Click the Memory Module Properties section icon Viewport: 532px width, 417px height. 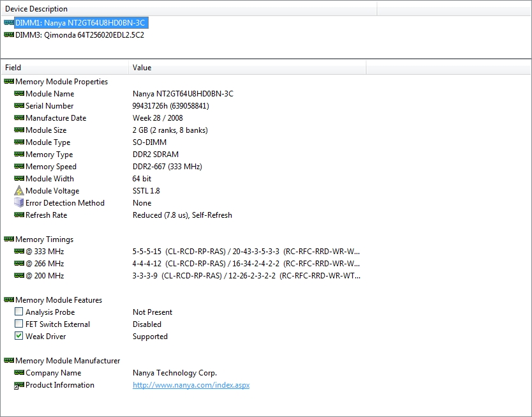click(8, 82)
